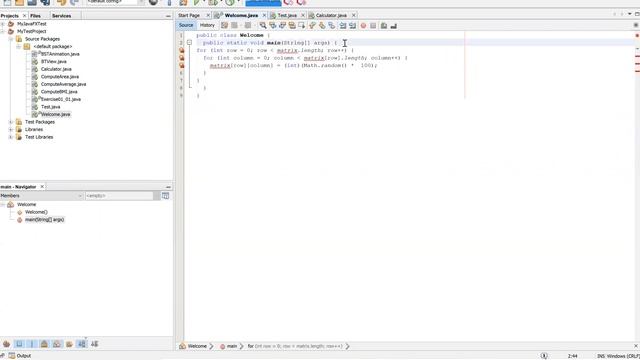Switch to Calculator.java editor tab
Screen dimensions: 640x360
tap(331, 15)
